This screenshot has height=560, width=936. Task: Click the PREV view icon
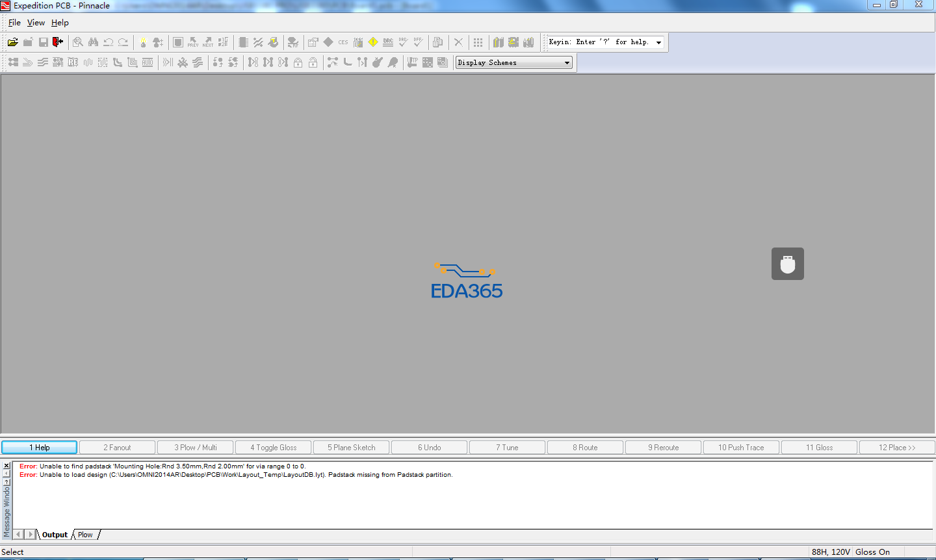(193, 42)
